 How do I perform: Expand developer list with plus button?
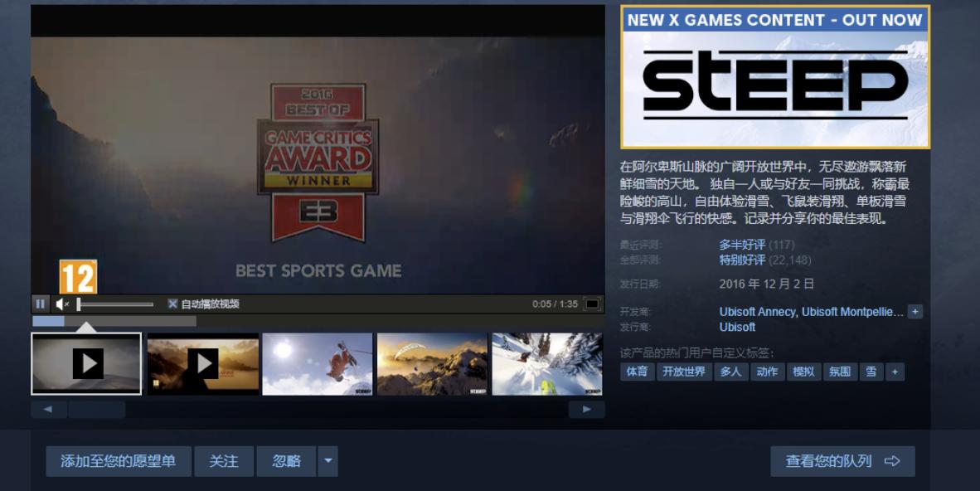[x=915, y=312]
